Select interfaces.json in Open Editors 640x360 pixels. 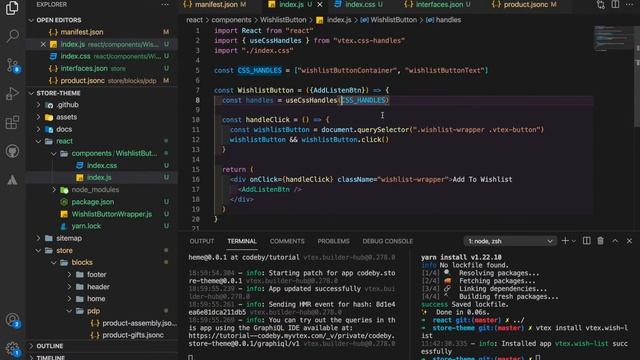tap(102, 69)
